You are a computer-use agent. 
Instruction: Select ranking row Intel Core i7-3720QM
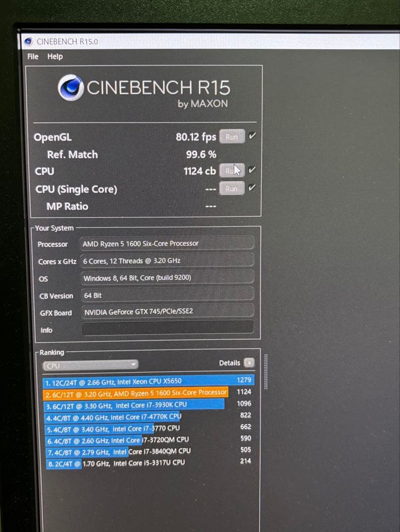coord(150,440)
